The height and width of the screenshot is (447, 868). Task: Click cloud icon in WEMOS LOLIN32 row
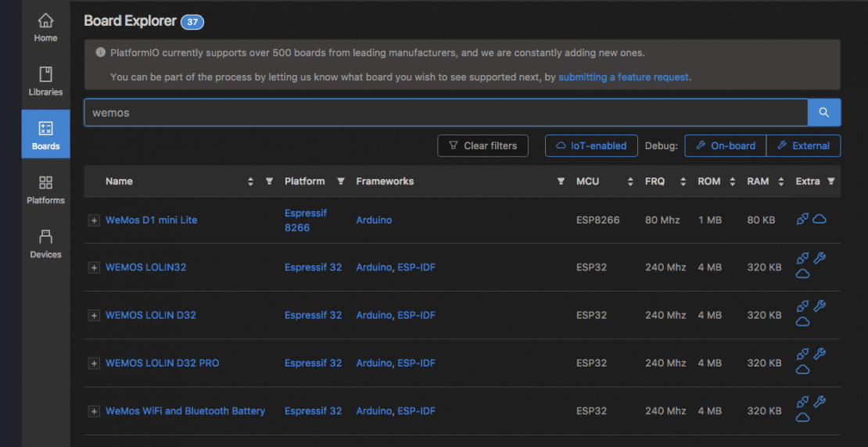tap(802, 274)
